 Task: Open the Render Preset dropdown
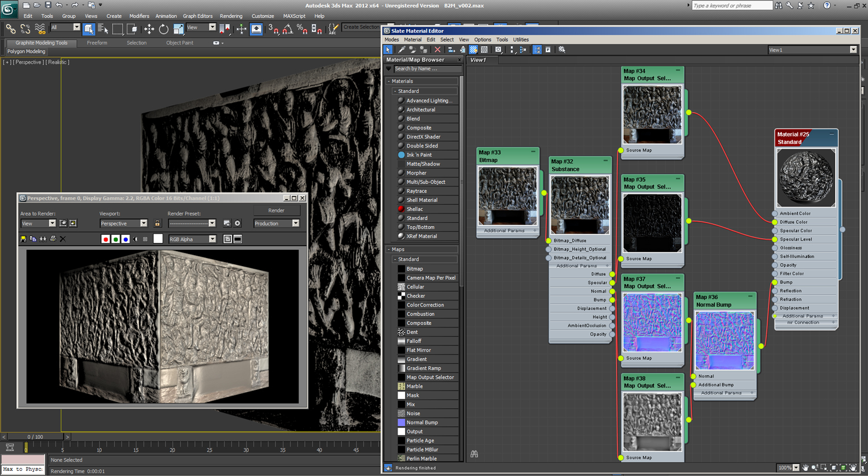tap(192, 223)
